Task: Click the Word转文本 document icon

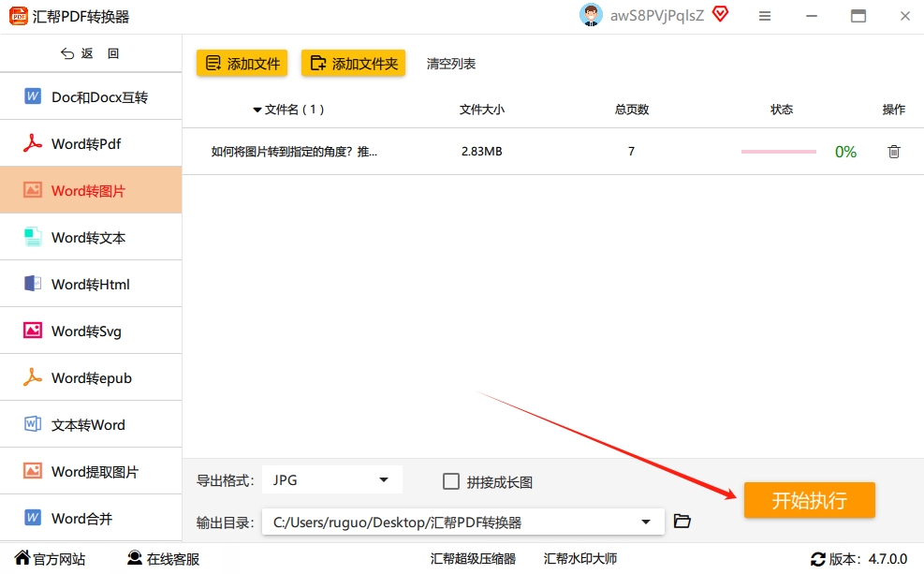Action: pyautogui.click(x=33, y=237)
